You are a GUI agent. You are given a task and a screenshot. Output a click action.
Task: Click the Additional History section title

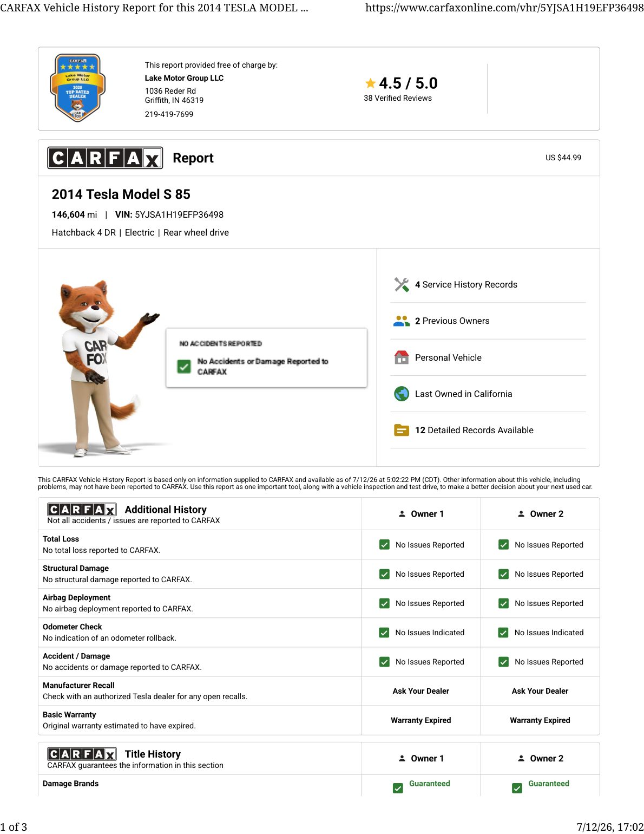point(166,510)
